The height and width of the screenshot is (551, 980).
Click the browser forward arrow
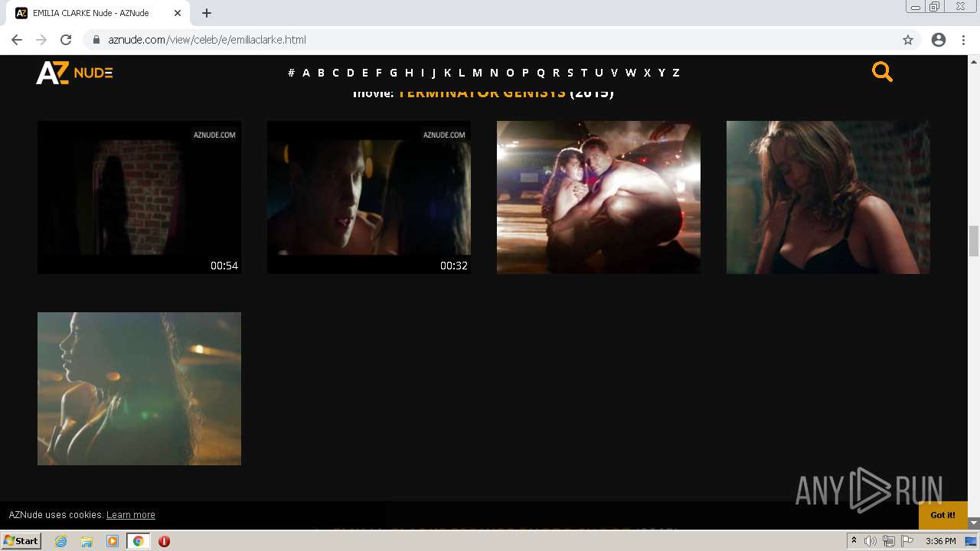41,40
